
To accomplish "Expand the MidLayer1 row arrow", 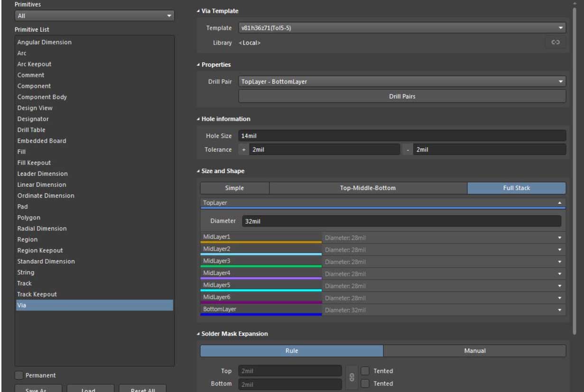I will point(559,237).
